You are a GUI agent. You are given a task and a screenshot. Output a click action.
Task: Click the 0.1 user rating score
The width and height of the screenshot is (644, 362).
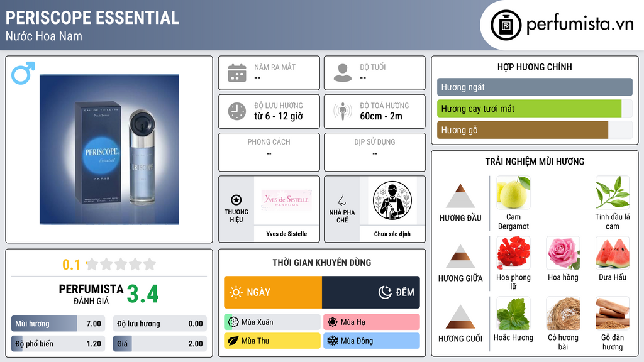[x=71, y=265]
